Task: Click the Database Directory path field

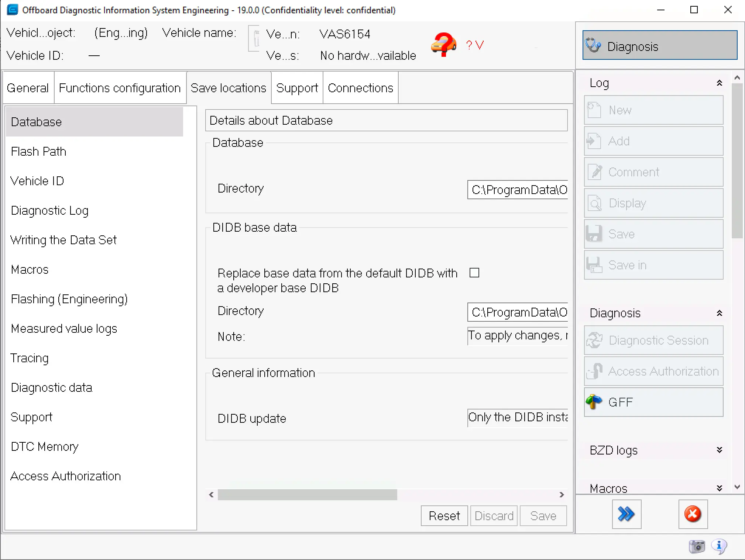Action: click(518, 190)
